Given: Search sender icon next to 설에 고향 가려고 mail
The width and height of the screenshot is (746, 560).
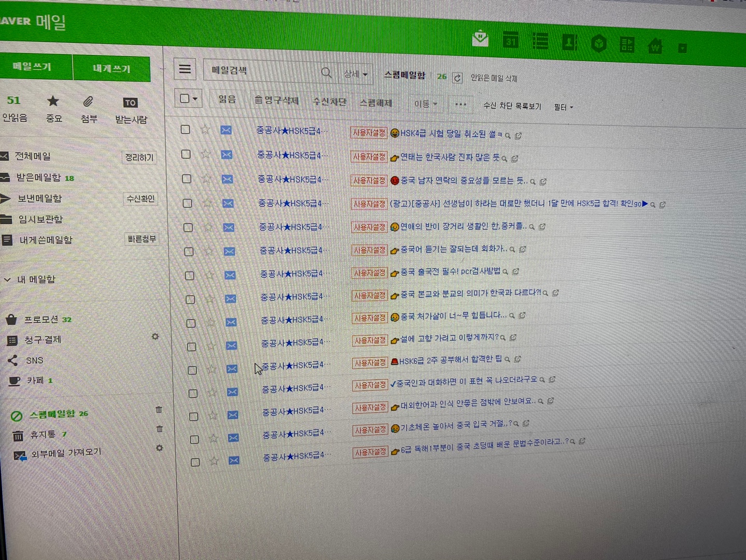Looking at the screenshot, I should coord(503,338).
